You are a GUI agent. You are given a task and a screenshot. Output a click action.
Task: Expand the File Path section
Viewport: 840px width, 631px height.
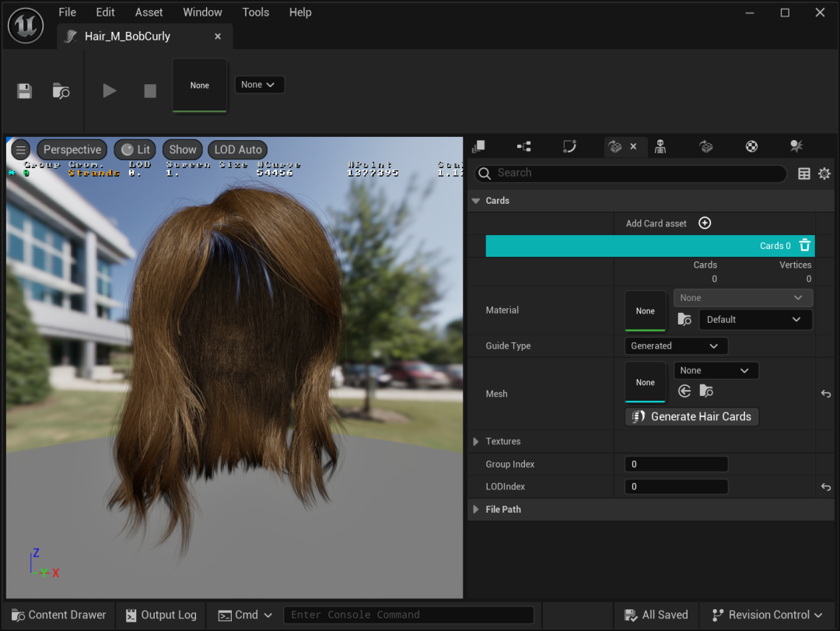(477, 510)
